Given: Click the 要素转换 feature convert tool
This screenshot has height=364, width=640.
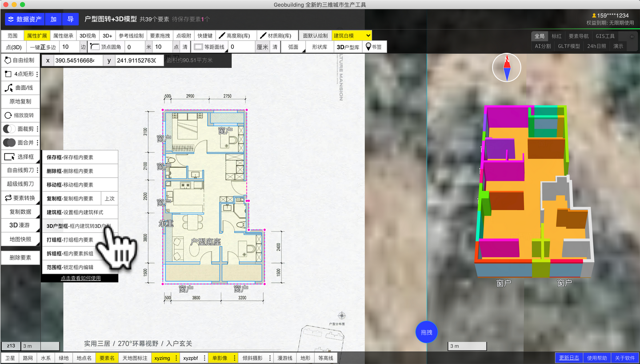Looking at the screenshot, I should [20, 198].
